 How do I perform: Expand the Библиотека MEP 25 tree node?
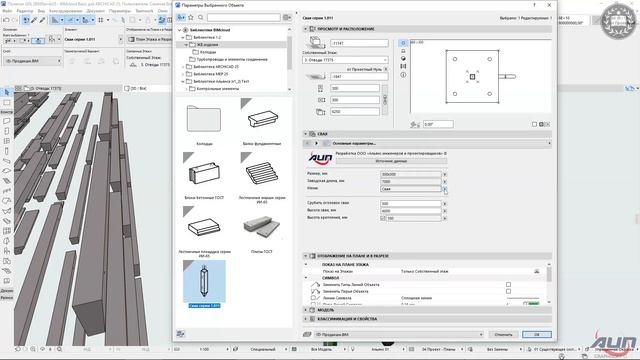(183, 74)
